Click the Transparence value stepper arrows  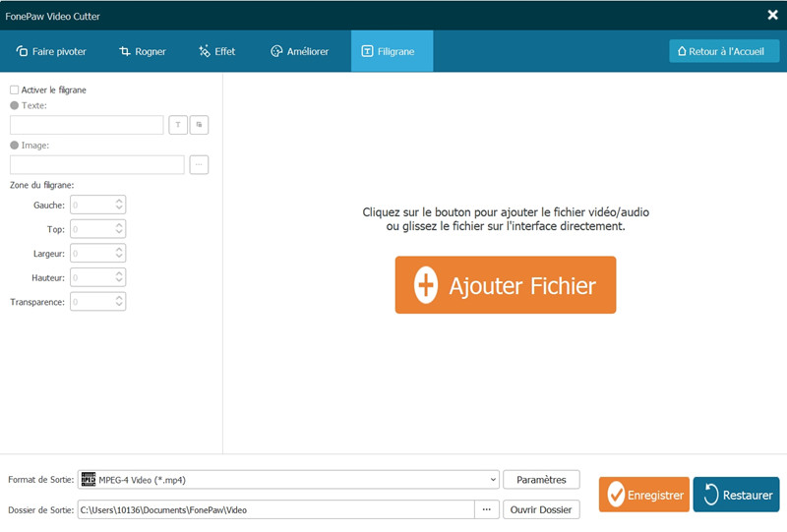pos(119,302)
